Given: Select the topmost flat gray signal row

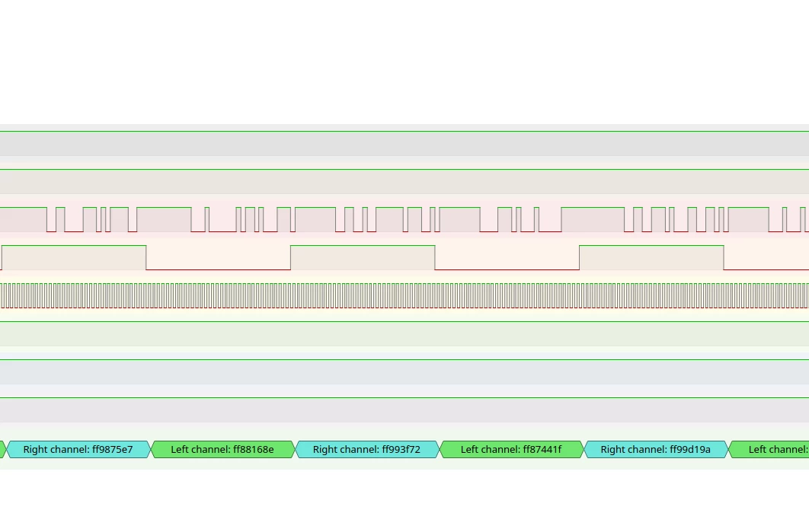Looking at the screenshot, I should (x=404, y=143).
